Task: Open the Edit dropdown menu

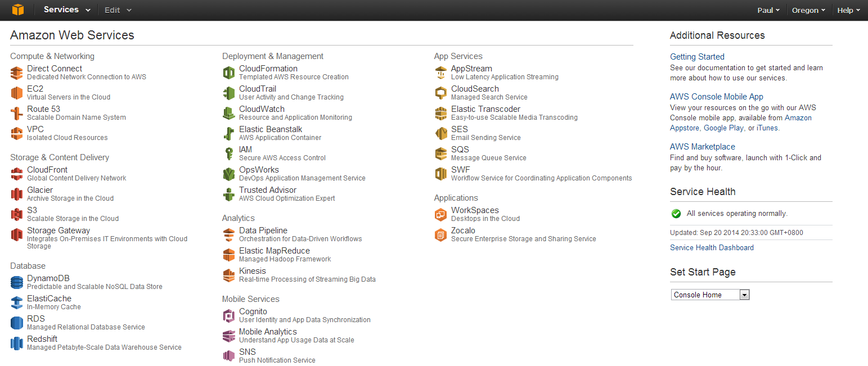Action: pyautogui.click(x=118, y=10)
